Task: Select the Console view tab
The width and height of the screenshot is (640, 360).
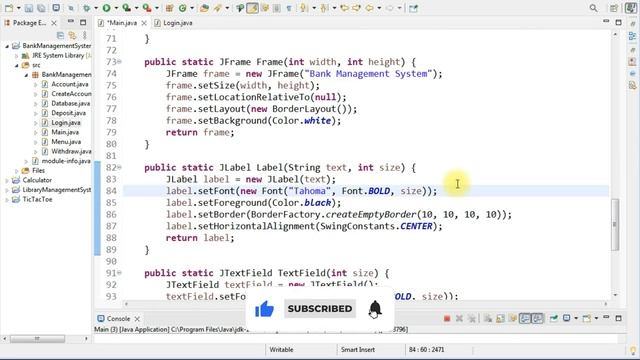Action: click(114, 318)
